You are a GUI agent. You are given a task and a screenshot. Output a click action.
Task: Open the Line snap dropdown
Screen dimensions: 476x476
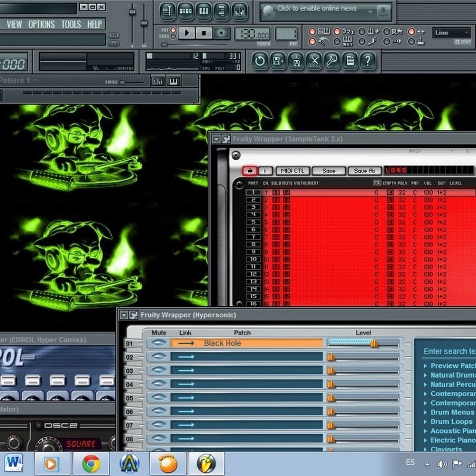(451, 33)
